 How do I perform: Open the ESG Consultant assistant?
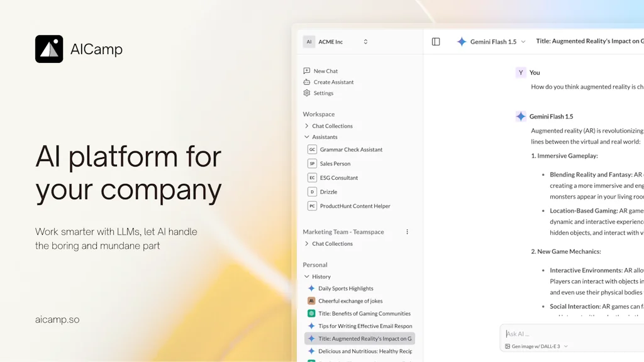(339, 178)
